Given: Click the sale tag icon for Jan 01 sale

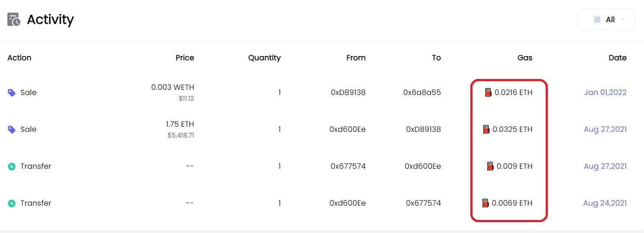Looking at the screenshot, I should pyautogui.click(x=12, y=92).
